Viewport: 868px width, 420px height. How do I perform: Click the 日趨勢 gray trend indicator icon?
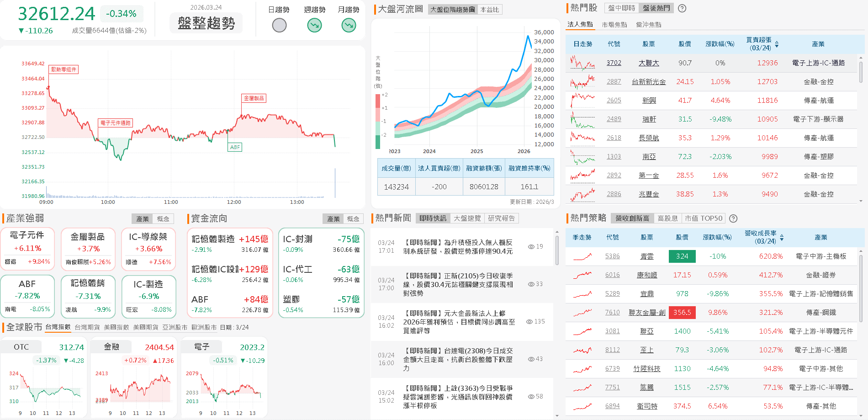279,25
